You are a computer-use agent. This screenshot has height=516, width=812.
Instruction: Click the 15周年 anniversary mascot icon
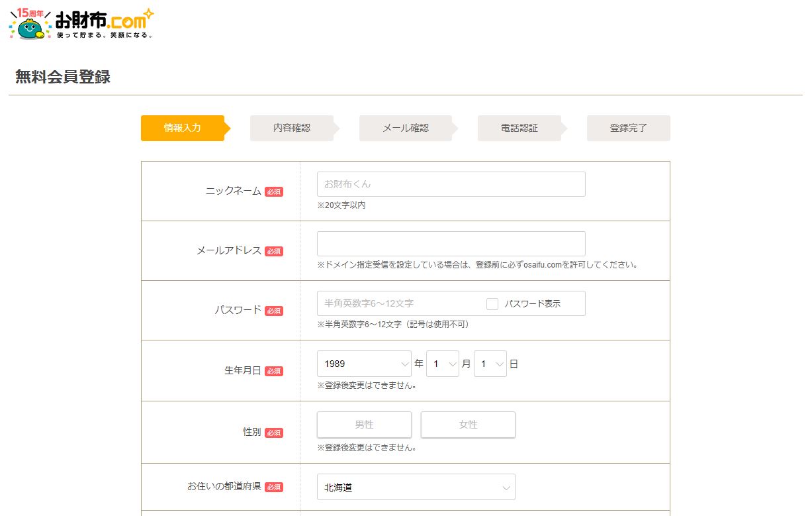click(x=30, y=25)
